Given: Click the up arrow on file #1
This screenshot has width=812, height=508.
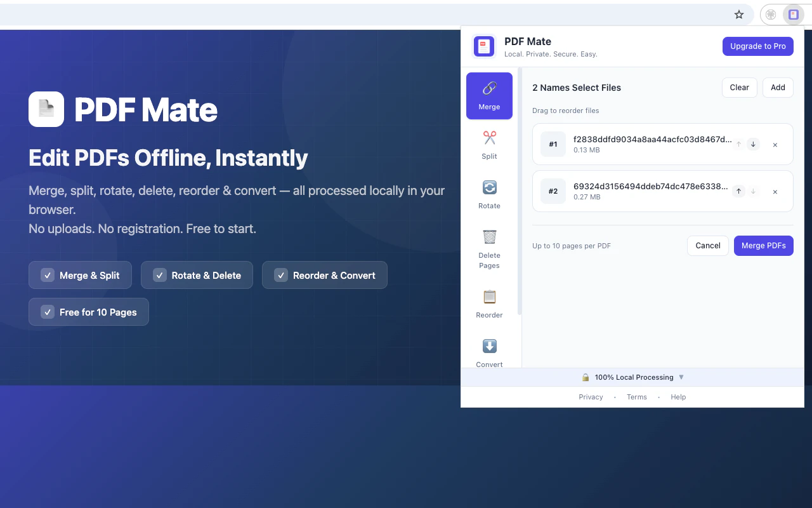Looking at the screenshot, I should (x=738, y=144).
